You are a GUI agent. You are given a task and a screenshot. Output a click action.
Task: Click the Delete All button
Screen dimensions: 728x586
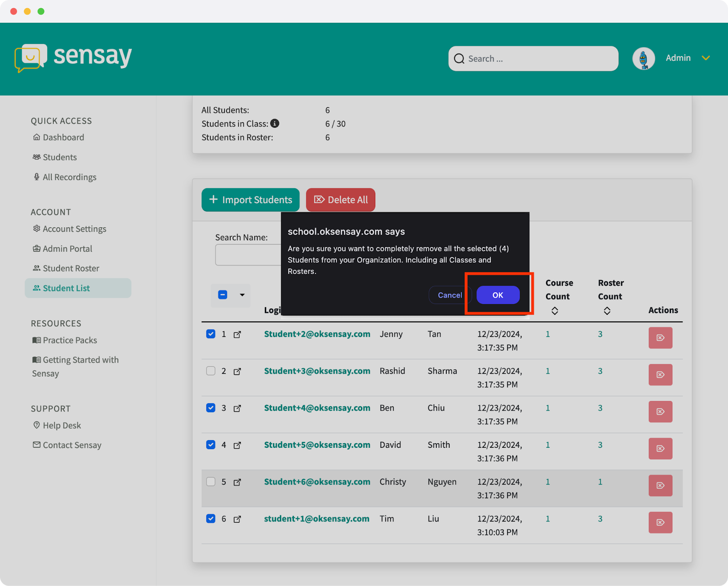tap(341, 200)
